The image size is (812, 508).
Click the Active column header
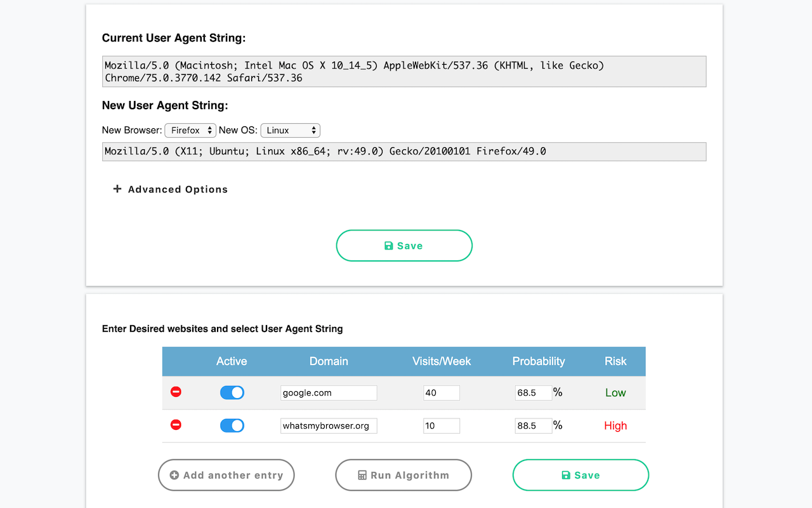pos(232,361)
